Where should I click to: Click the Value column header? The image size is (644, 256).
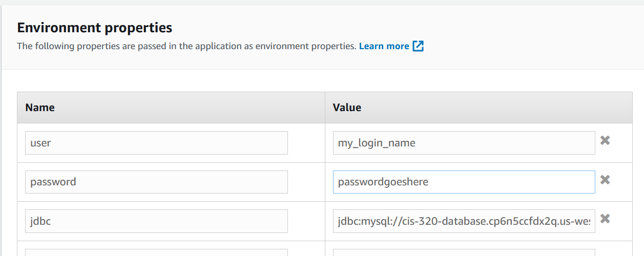[347, 108]
